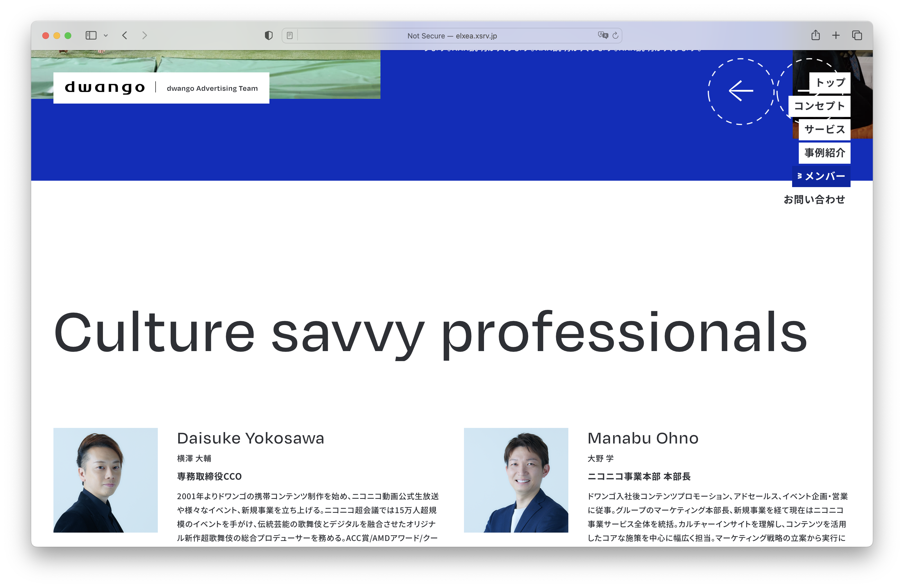Open the Share sheet icon

point(815,35)
